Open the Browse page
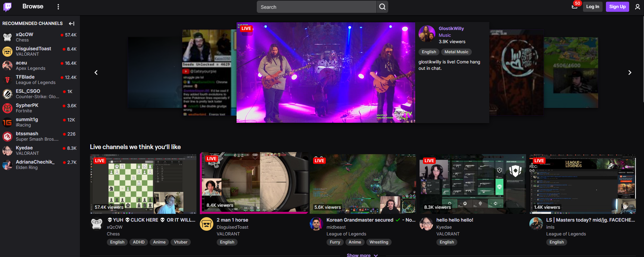Viewport: 644px width, 257px height. (33, 6)
